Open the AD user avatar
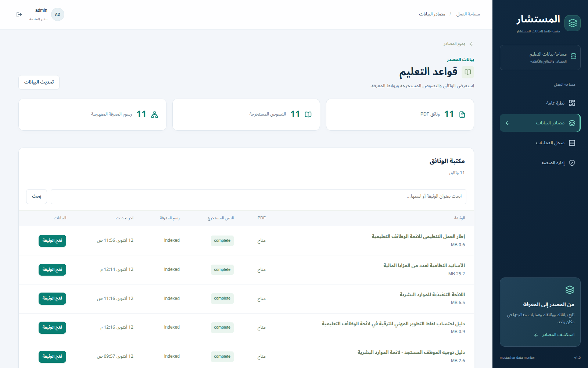Screen dimensions: 588x368 coord(58,14)
